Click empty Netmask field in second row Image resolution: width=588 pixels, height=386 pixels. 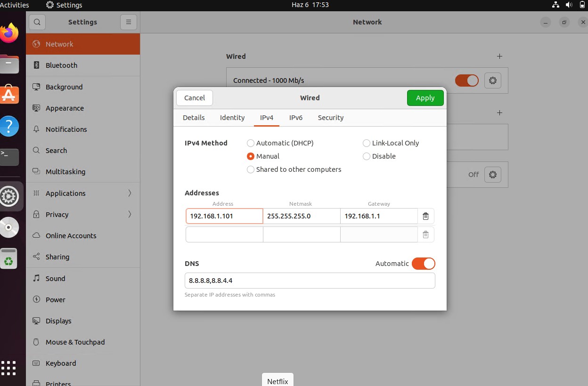pos(302,234)
